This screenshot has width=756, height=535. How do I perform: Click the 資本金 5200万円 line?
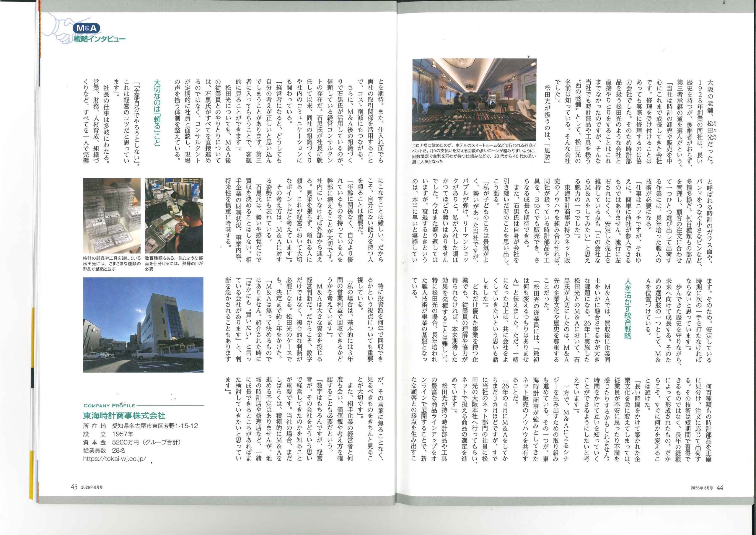132,442
